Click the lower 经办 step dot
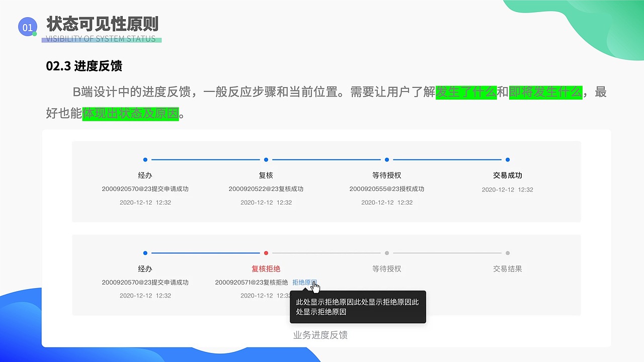Image resolution: width=644 pixels, height=362 pixels. [x=145, y=253]
